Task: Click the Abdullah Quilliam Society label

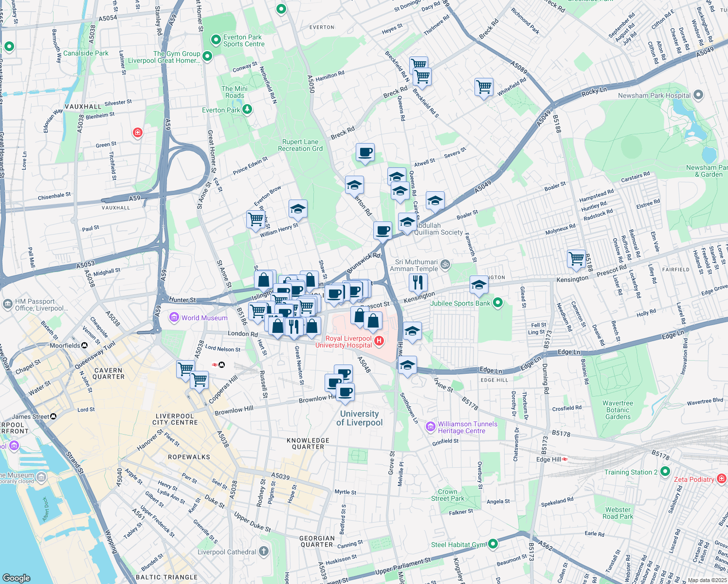Action: click(x=438, y=229)
